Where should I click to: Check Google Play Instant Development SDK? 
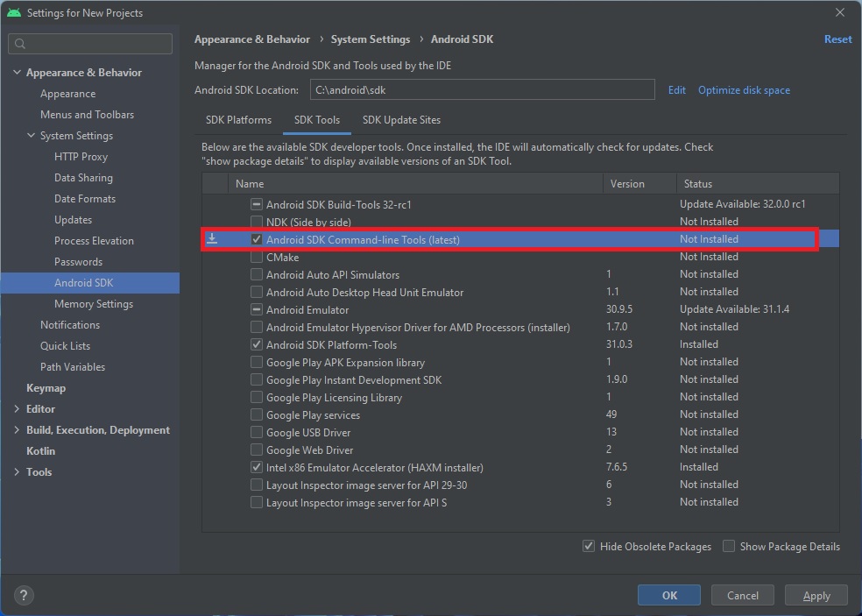(256, 380)
